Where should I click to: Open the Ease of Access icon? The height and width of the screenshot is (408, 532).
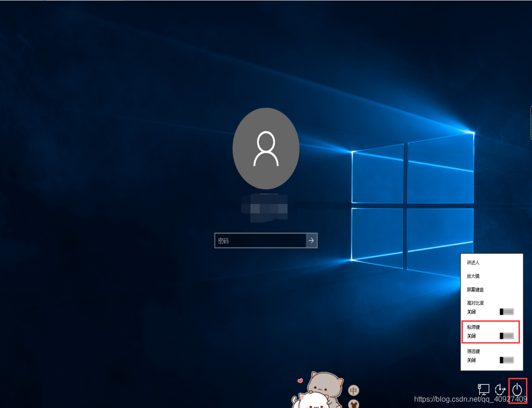(500, 389)
